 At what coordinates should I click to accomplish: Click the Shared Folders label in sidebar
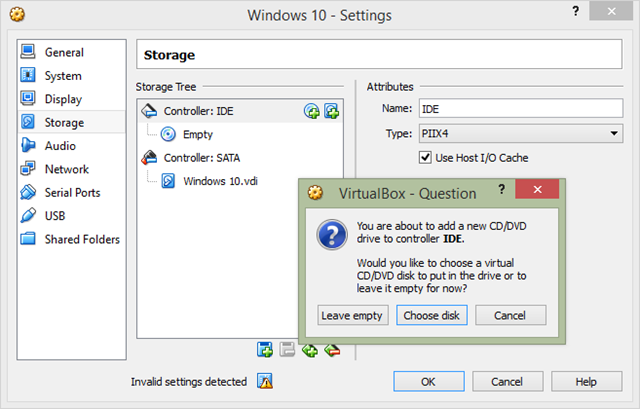[82, 239]
